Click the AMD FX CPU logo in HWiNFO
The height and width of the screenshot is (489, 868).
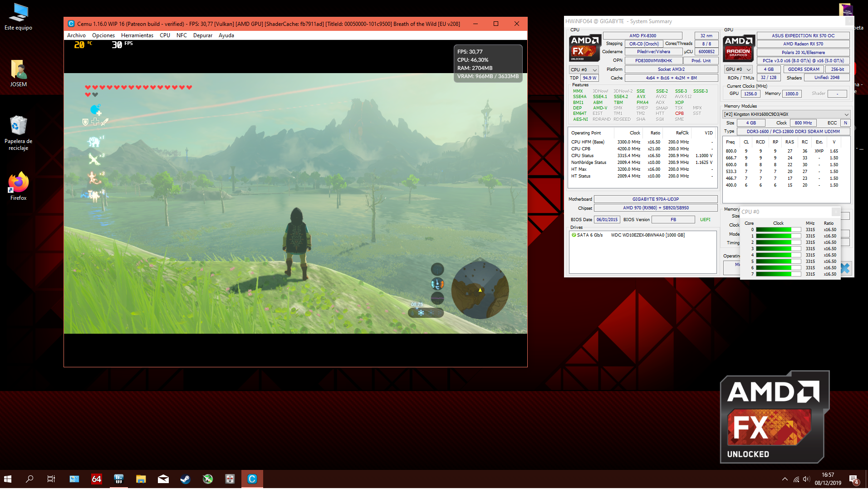click(585, 48)
